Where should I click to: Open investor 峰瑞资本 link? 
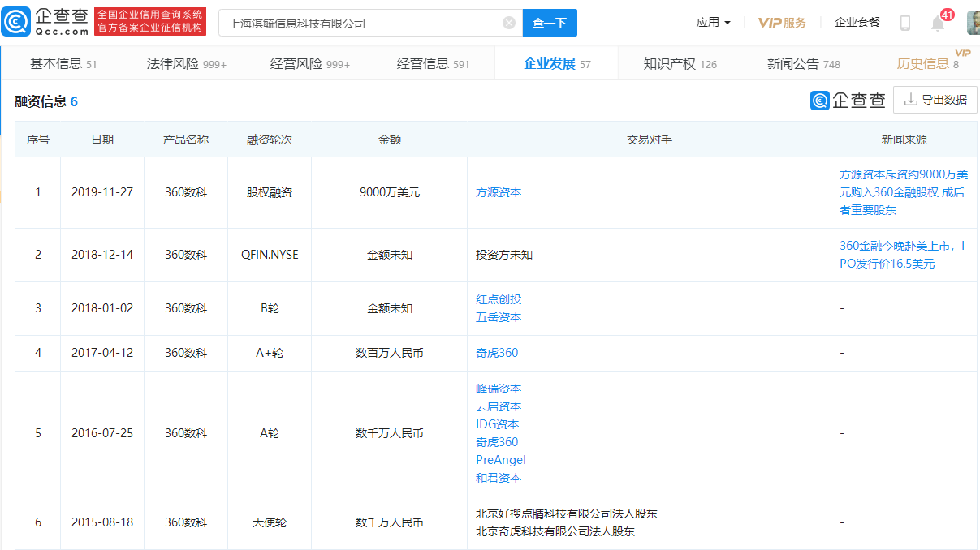pos(499,389)
